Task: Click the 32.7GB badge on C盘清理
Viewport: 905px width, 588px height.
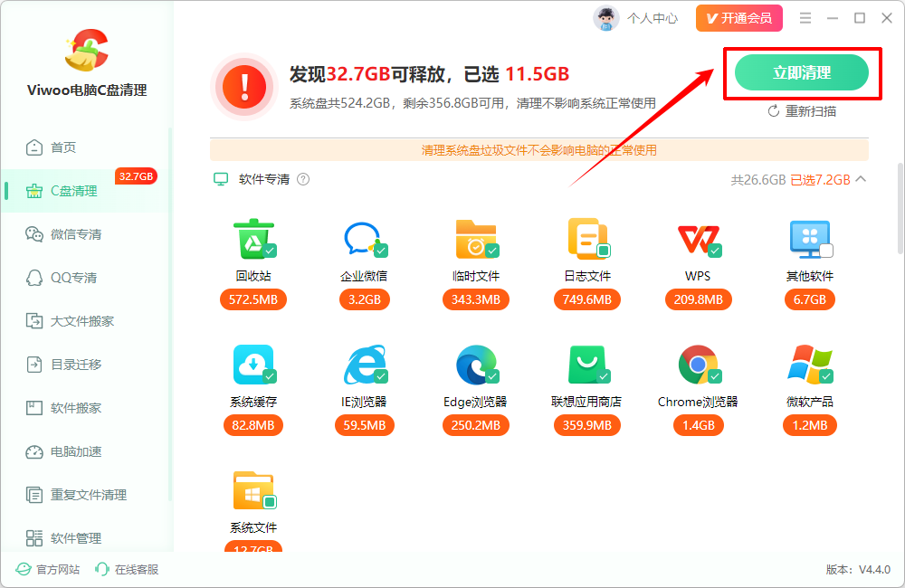Action: pyautogui.click(x=137, y=176)
